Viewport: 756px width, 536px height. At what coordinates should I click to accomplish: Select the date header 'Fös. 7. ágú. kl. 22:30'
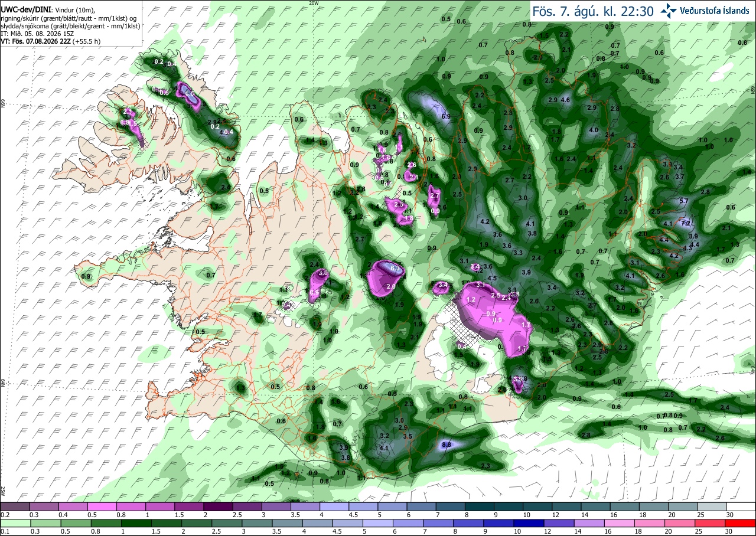pos(594,11)
